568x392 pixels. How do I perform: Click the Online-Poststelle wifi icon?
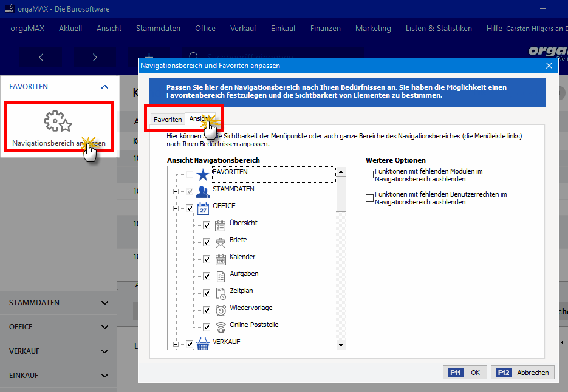[x=221, y=327]
